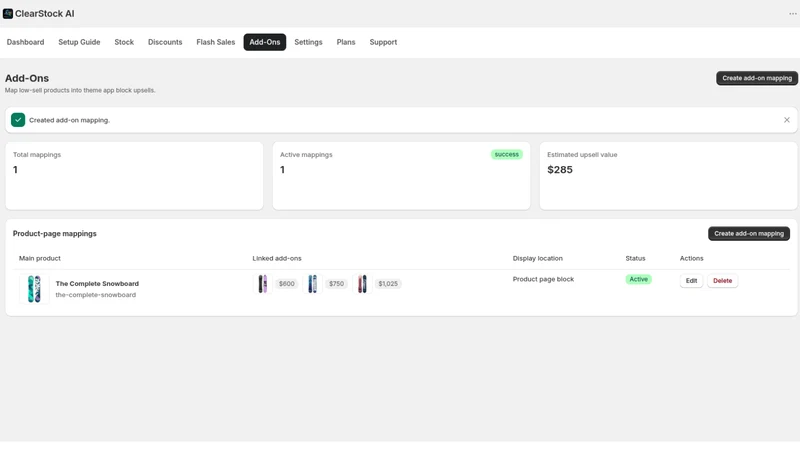This screenshot has width=800, height=450.
Task: Click the Active mappings label
Action: tap(306, 155)
